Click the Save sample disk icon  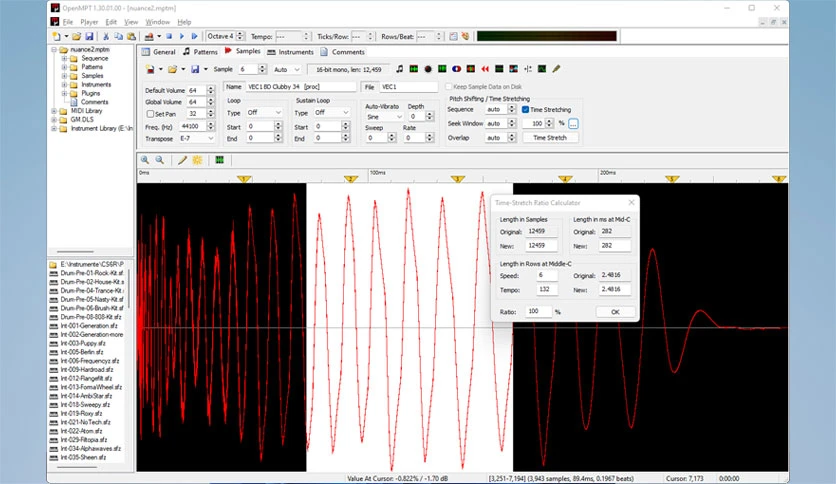pyautogui.click(x=195, y=69)
